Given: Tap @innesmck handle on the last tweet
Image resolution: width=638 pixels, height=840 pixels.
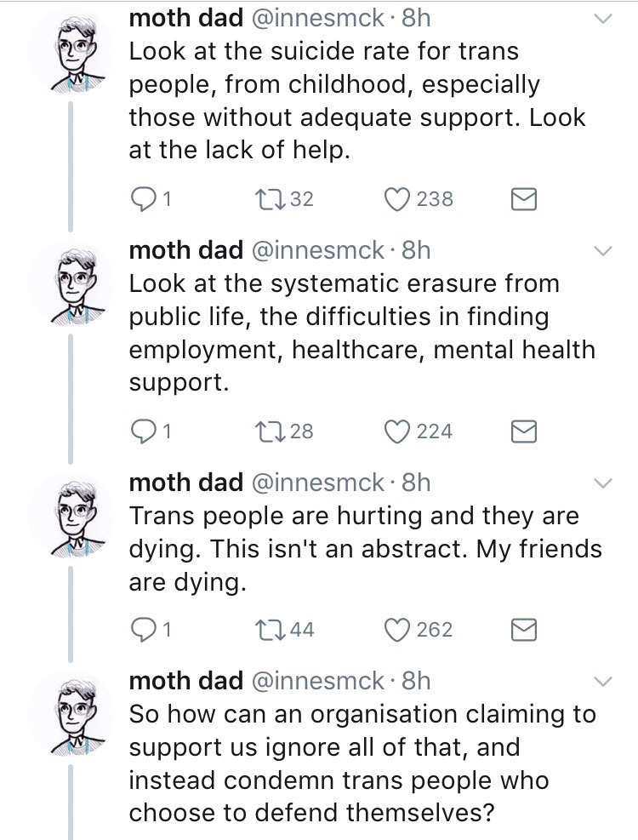Looking at the screenshot, I should coord(317,681).
